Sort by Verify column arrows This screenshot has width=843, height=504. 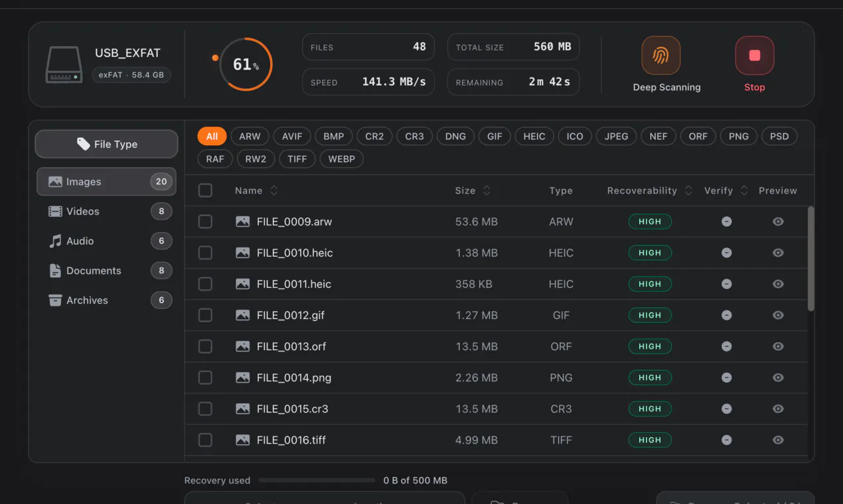pyautogui.click(x=744, y=190)
